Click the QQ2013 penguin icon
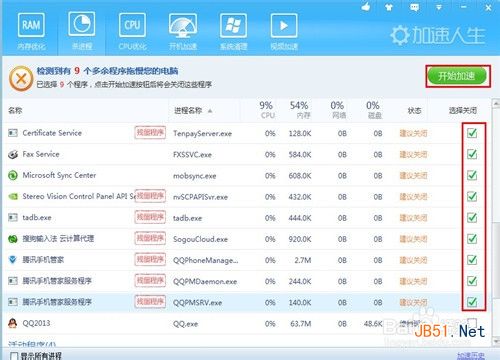The width and height of the screenshot is (500, 360). tap(13, 323)
